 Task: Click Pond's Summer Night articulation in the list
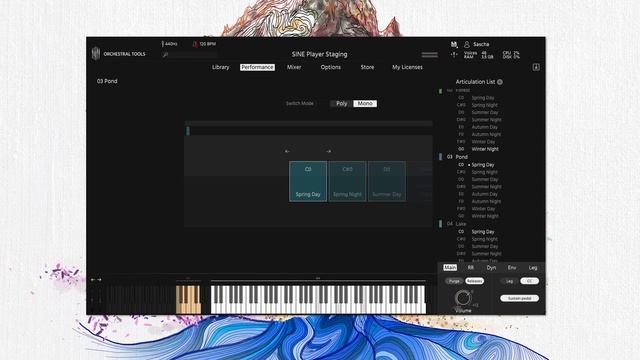(x=487, y=187)
